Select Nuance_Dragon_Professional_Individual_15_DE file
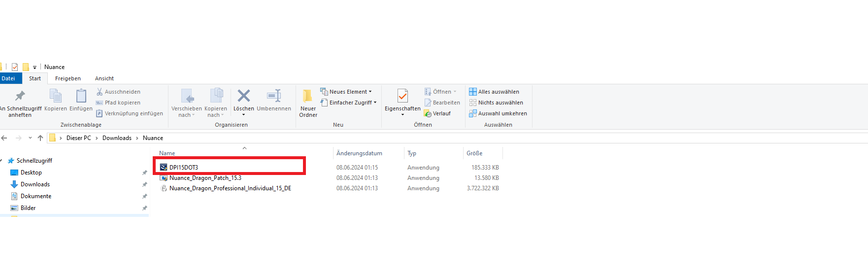Screen dimensions: 868x278 coord(230,188)
